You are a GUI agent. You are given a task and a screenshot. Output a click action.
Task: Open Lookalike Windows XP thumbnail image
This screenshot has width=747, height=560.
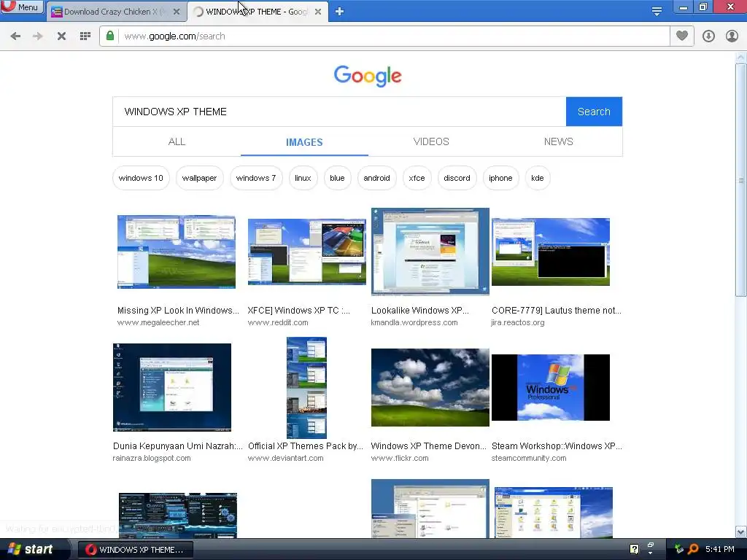[430, 252]
